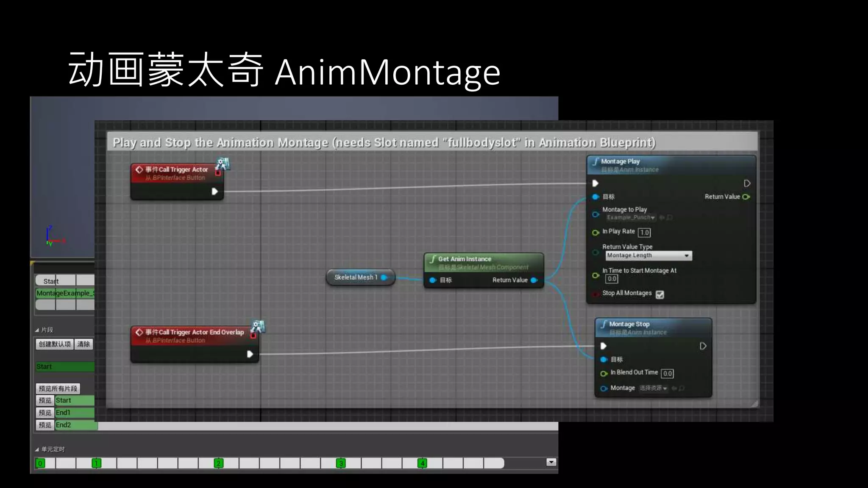Click exec output pin on Montage Play
The width and height of the screenshot is (868, 488).
click(x=747, y=183)
